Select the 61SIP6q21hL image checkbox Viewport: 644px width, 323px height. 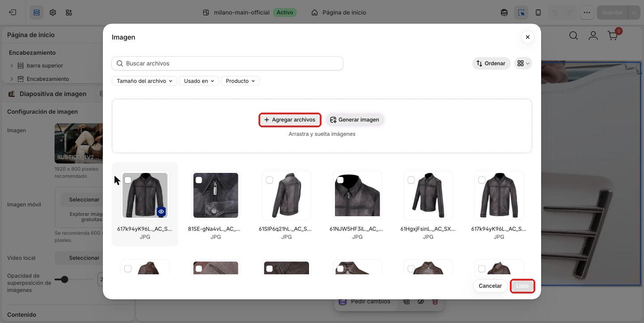(x=269, y=180)
